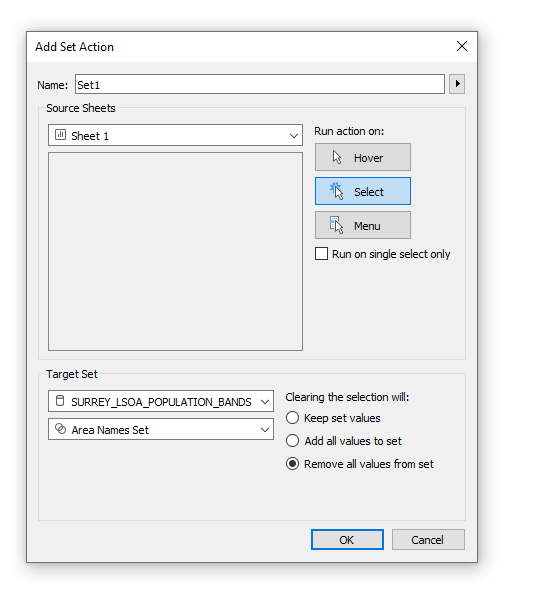Select Remove all values from set

coord(292,464)
